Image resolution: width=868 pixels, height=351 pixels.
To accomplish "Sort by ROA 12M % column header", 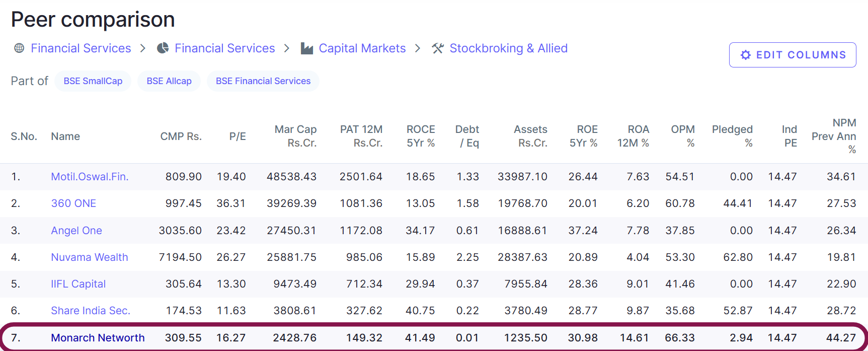I will 634,136.
